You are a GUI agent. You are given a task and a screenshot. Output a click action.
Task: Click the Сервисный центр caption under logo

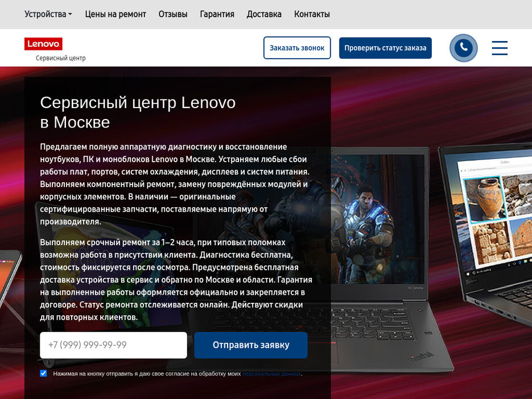(x=61, y=58)
